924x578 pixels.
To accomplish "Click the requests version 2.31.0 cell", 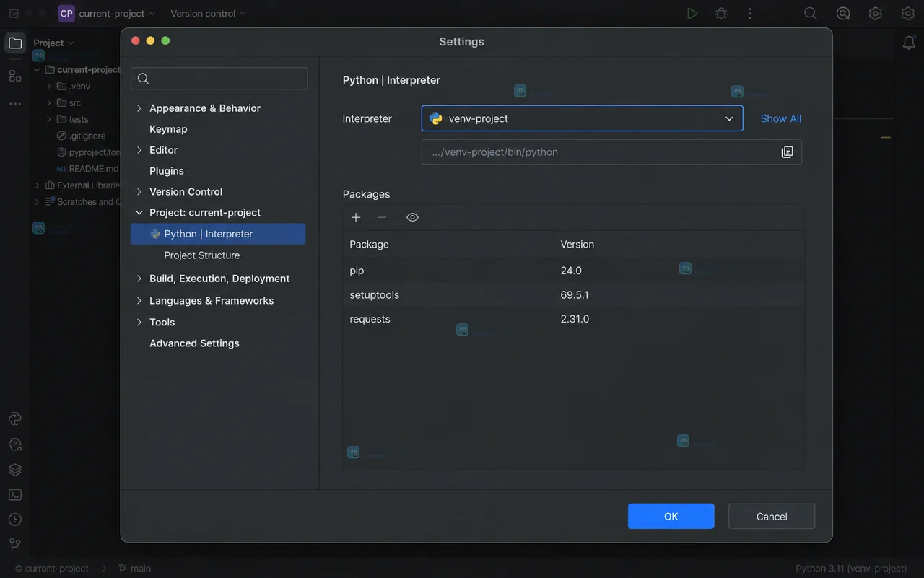I will click(575, 319).
